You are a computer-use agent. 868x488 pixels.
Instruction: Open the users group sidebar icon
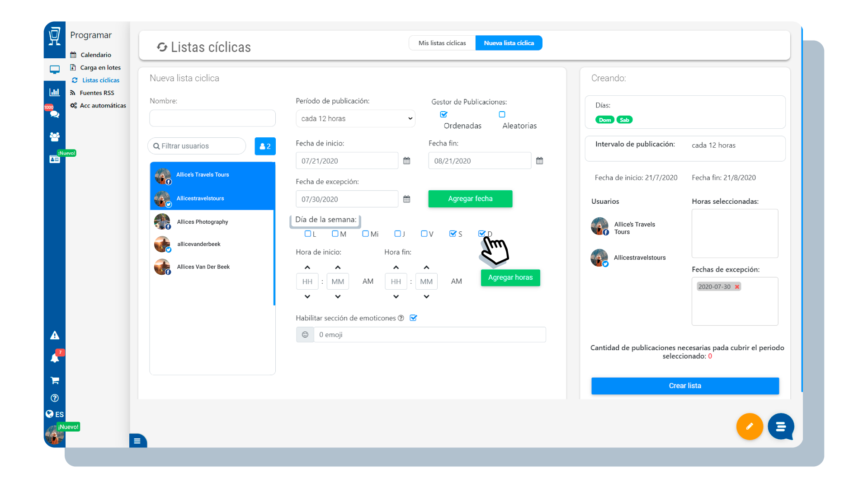coord(55,136)
